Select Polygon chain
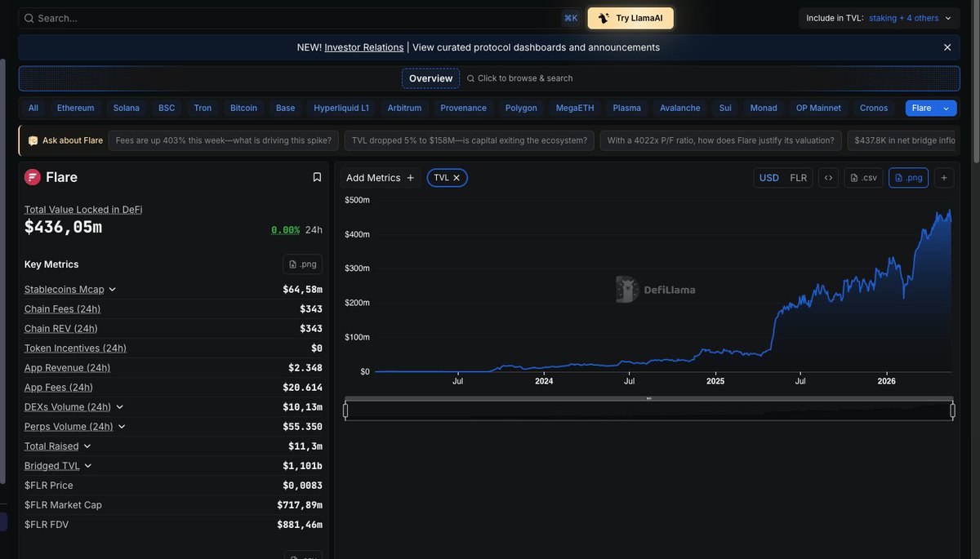The width and height of the screenshot is (980, 559). 521,108
